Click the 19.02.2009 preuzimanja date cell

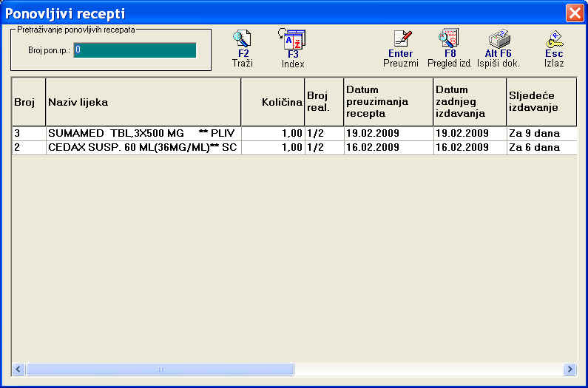click(x=388, y=134)
